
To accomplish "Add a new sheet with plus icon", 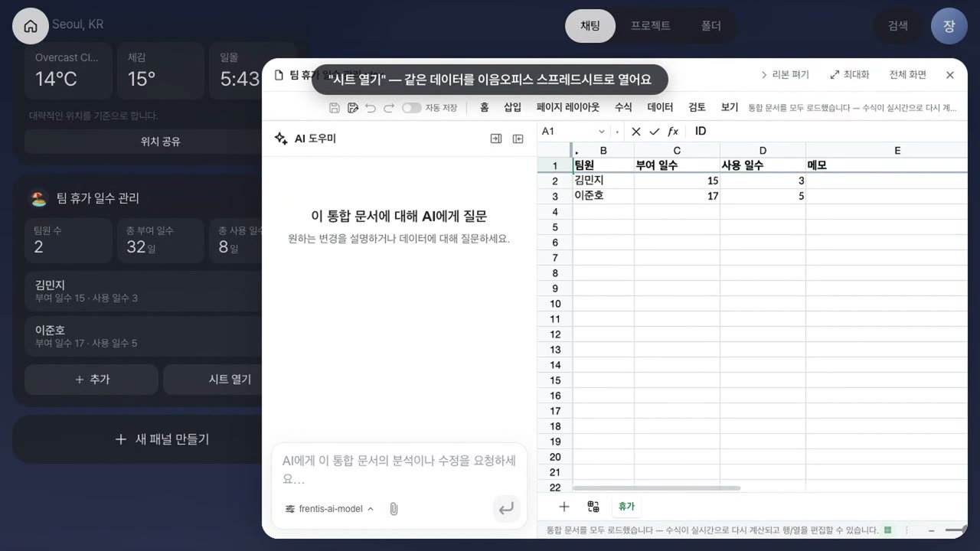I will click(564, 507).
